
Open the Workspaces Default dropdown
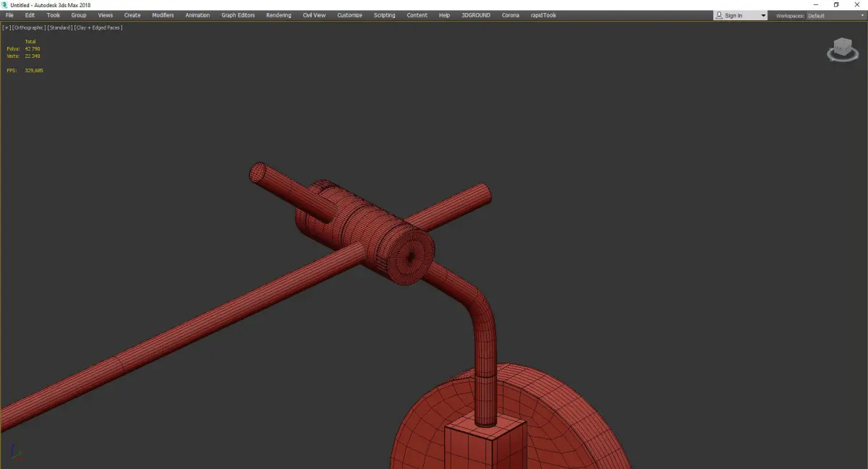pos(835,16)
